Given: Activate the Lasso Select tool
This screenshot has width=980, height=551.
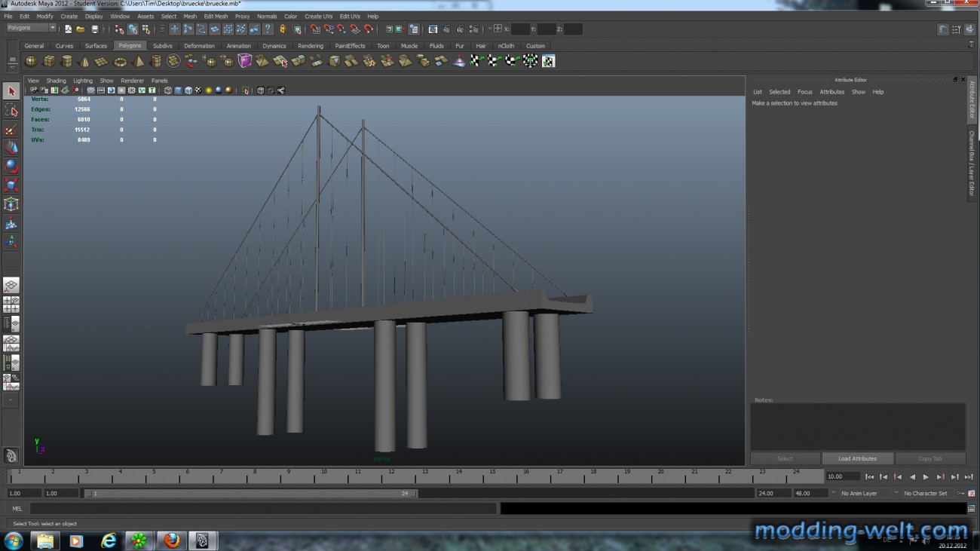Looking at the screenshot, I should [x=11, y=110].
